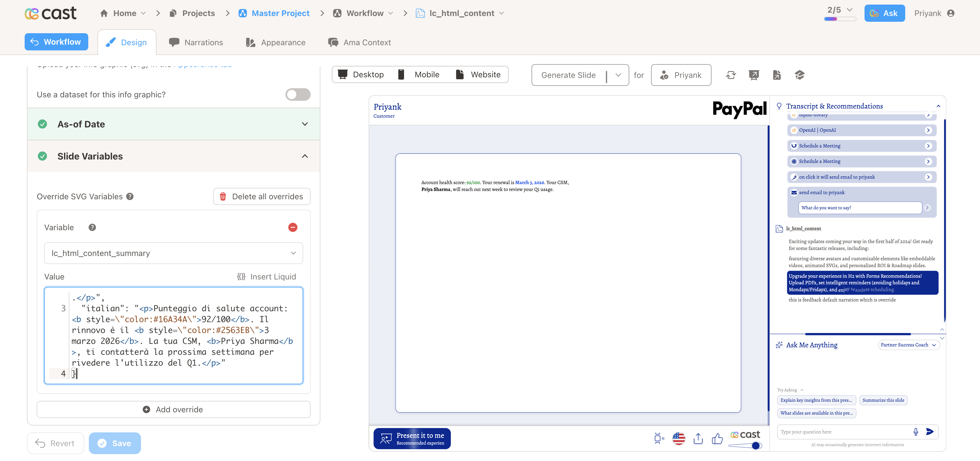Click the horizontal progress bar under the transcript
Image resolution: width=980 pixels, height=461 pixels.
(x=858, y=334)
